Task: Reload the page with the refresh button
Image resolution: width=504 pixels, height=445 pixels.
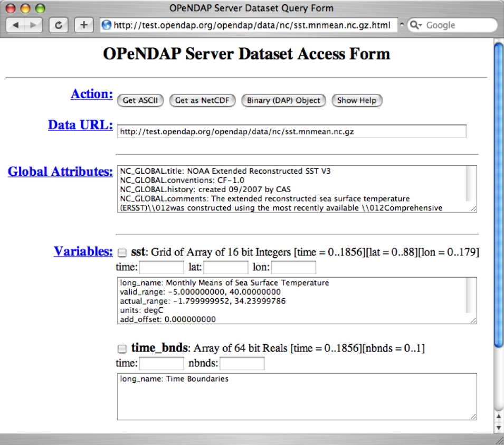Action: coord(59,25)
